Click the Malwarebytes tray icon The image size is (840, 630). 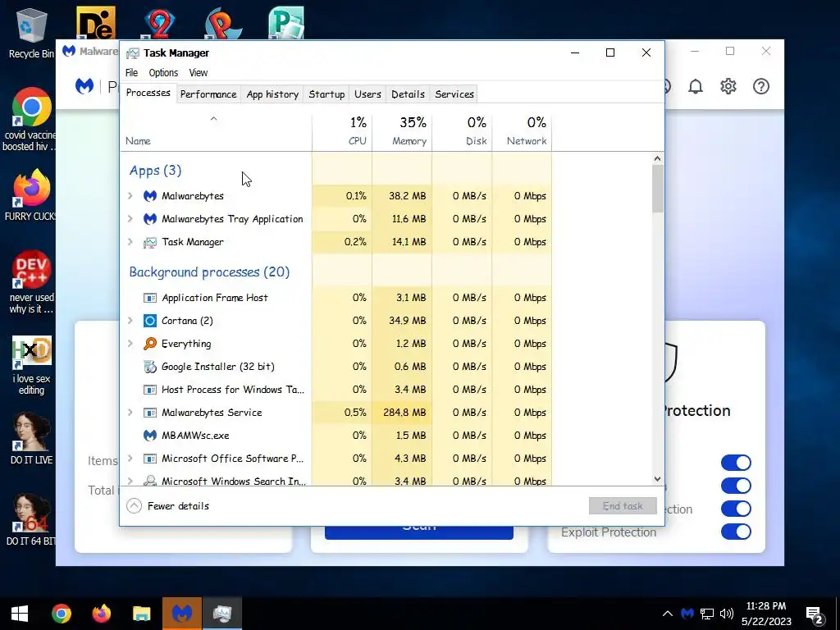[x=687, y=614]
